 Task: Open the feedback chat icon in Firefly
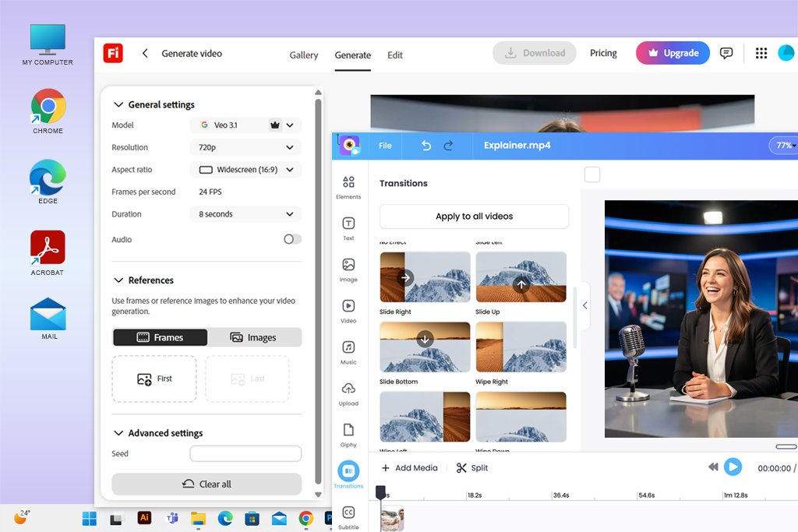[x=726, y=53]
